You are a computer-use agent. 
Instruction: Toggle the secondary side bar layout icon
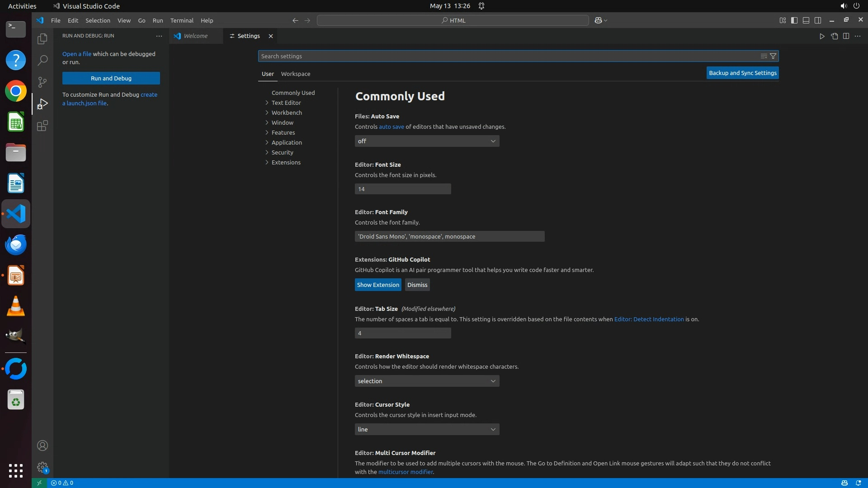pos(818,20)
